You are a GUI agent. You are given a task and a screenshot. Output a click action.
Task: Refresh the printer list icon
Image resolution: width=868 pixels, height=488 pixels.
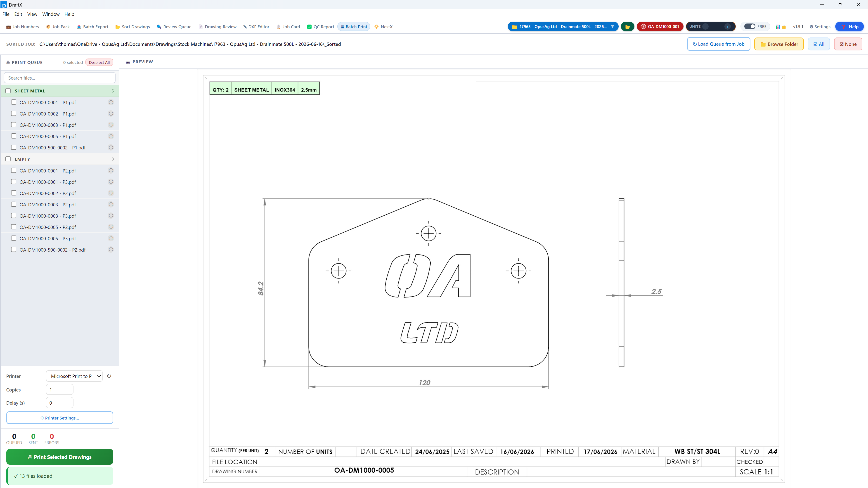point(109,376)
